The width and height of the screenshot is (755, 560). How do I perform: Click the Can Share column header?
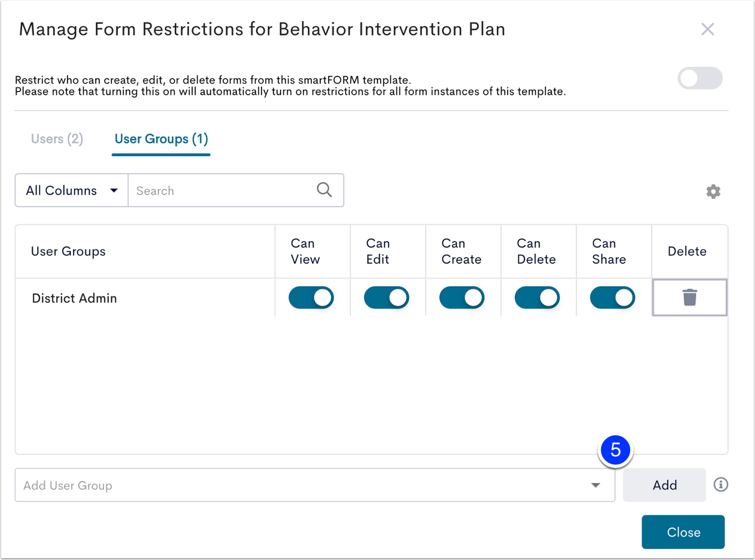pyautogui.click(x=614, y=251)
